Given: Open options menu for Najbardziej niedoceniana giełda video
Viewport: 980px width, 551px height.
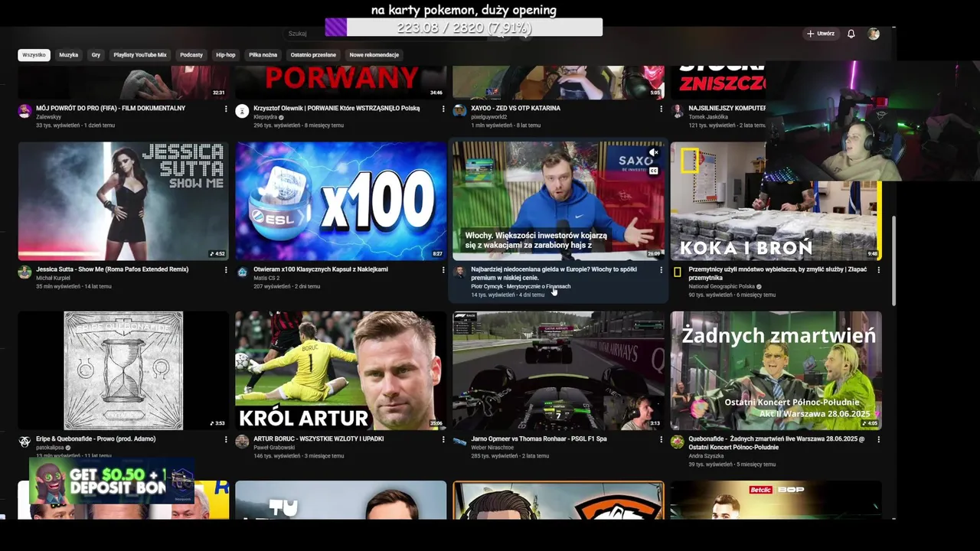Looking at the screenshot, I should pos(661,270).
